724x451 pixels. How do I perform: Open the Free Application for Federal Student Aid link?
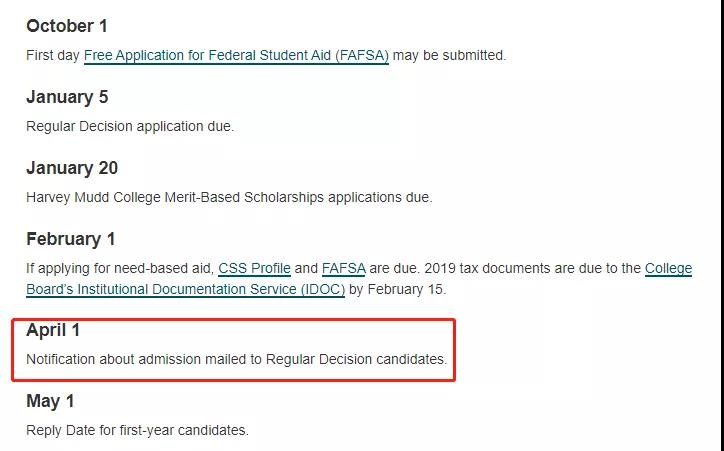pyautogui.click(x=236, y=55)
